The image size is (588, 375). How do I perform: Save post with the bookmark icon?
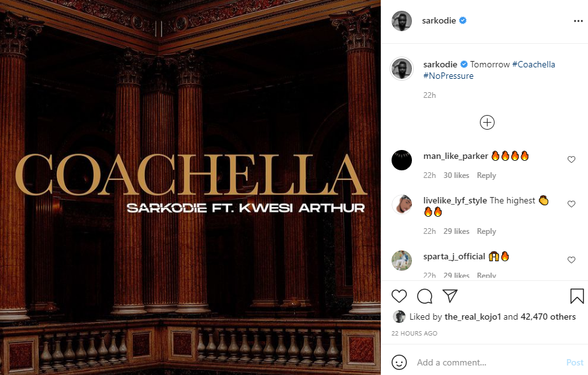(577, 296)
